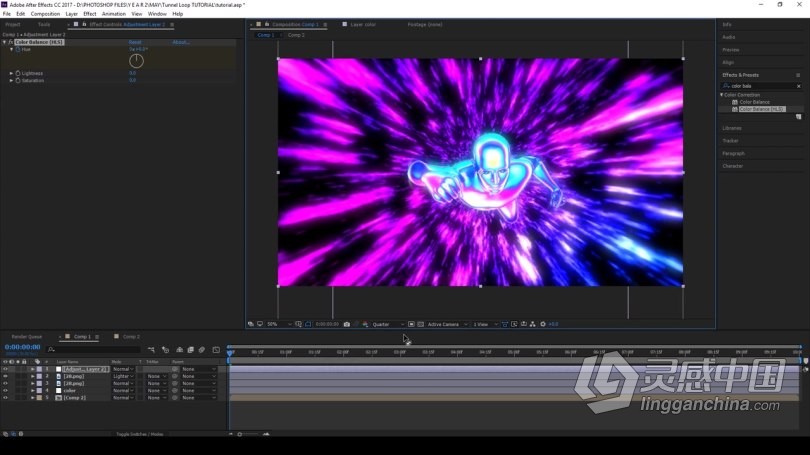
Task: Click the About... link
Action: click(181, 42)
